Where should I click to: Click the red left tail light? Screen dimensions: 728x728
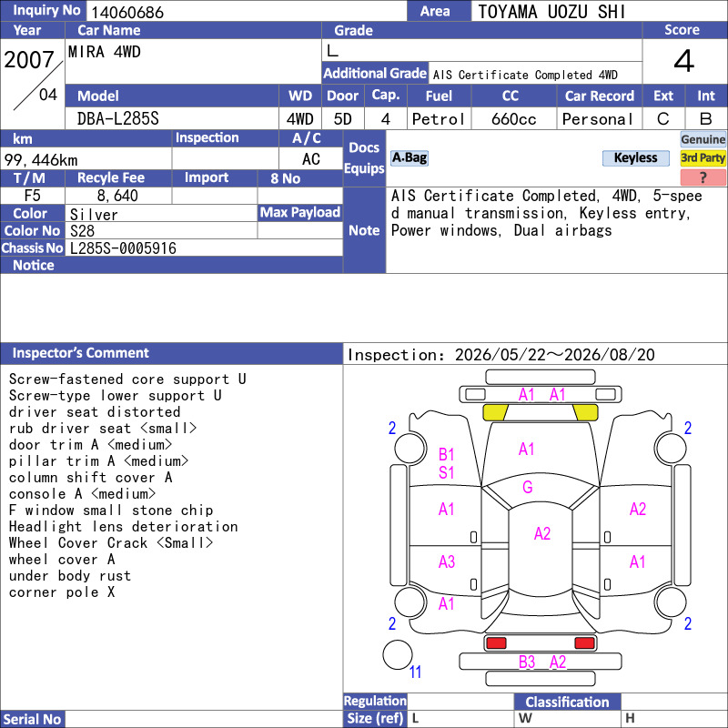point(496,643)
